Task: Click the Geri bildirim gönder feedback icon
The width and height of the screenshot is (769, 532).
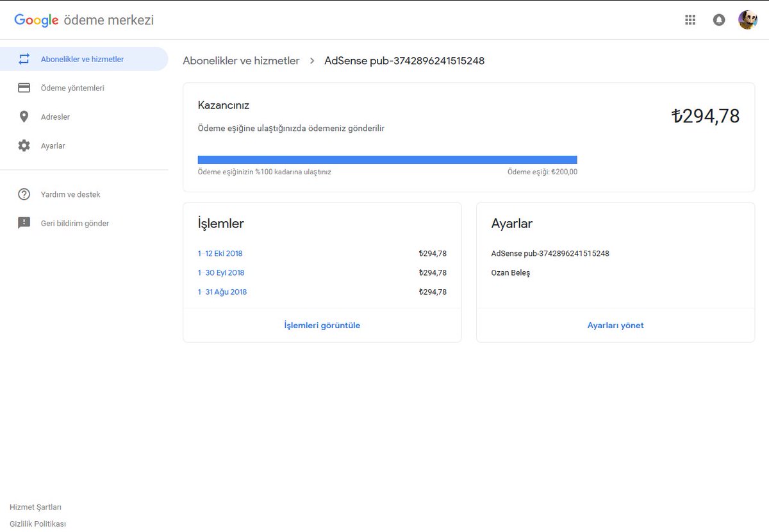Action: coord(24,223)
